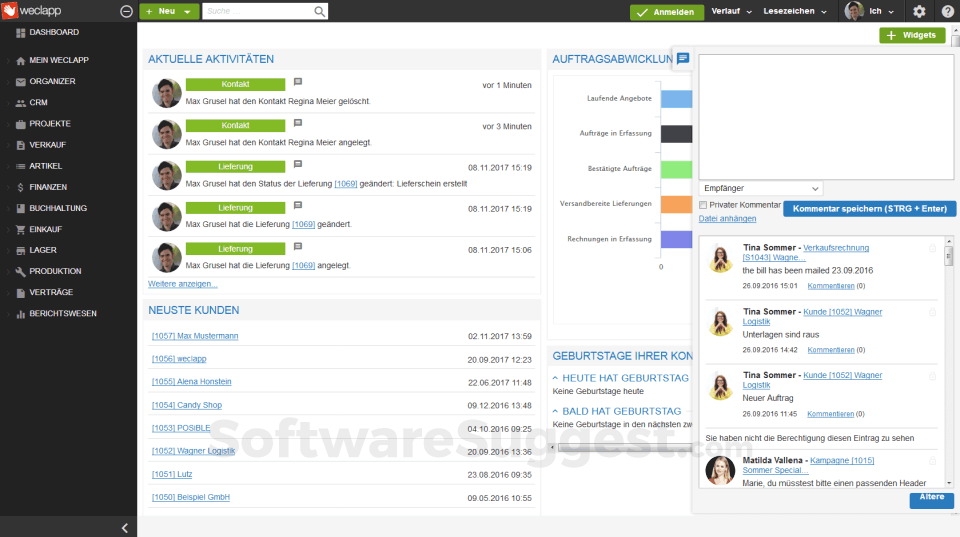Click comment icon on first Kontakt activity

point(298,82)
